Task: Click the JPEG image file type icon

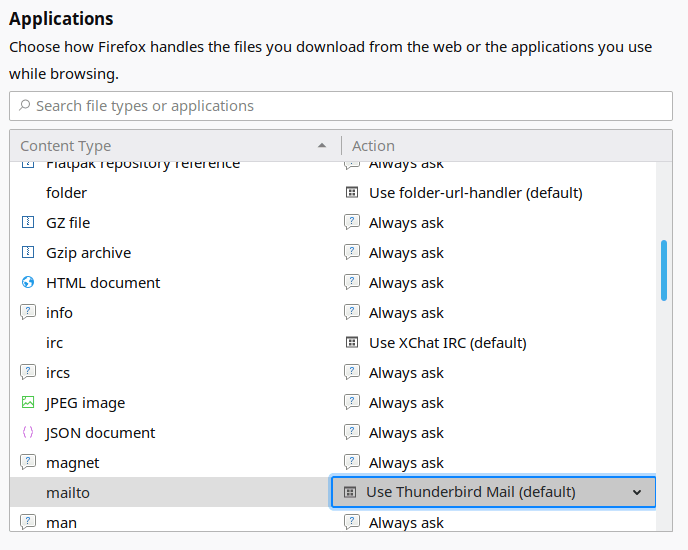Action: click(28, 403)
